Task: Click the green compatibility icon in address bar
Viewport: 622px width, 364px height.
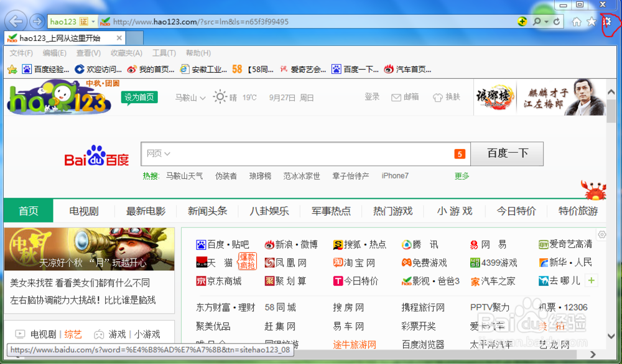Action: (x=522, y=21)
